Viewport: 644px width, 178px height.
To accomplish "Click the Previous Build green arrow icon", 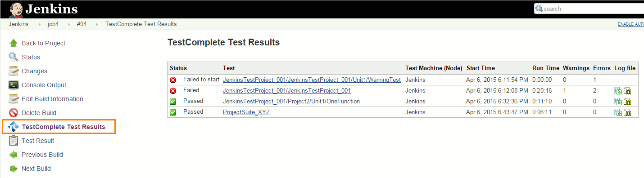I will click(x=14, y=155).
